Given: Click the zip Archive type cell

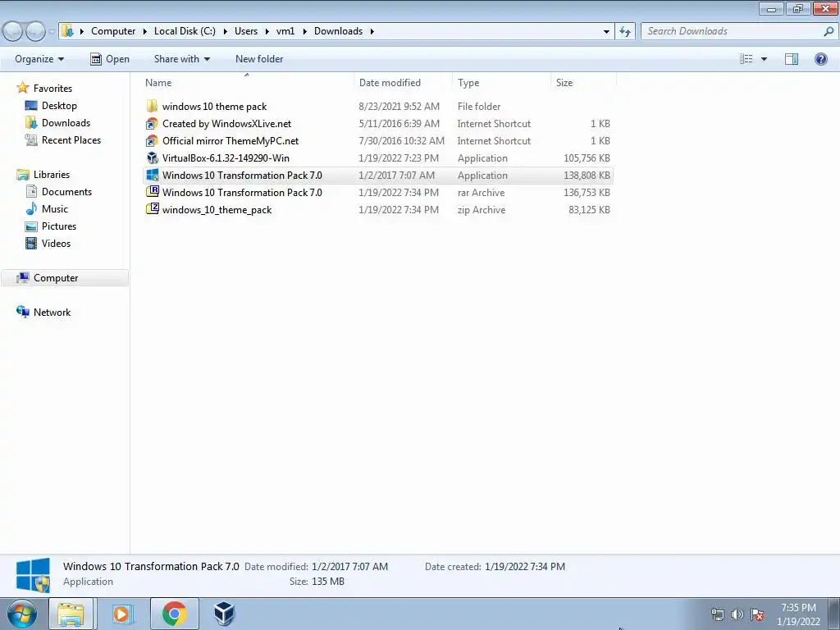Looking at the screenshot, I should (x=481, y=209).
